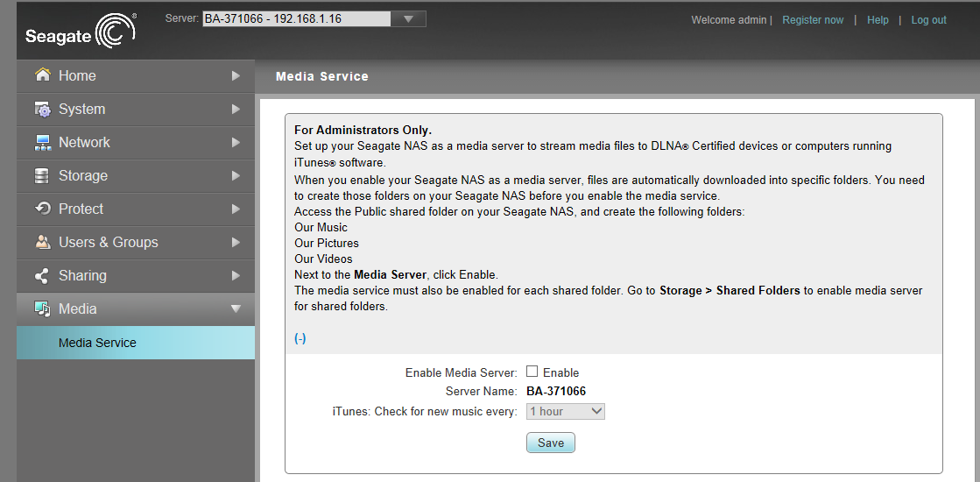Collapse help text with (-) link

click(300, 338)
